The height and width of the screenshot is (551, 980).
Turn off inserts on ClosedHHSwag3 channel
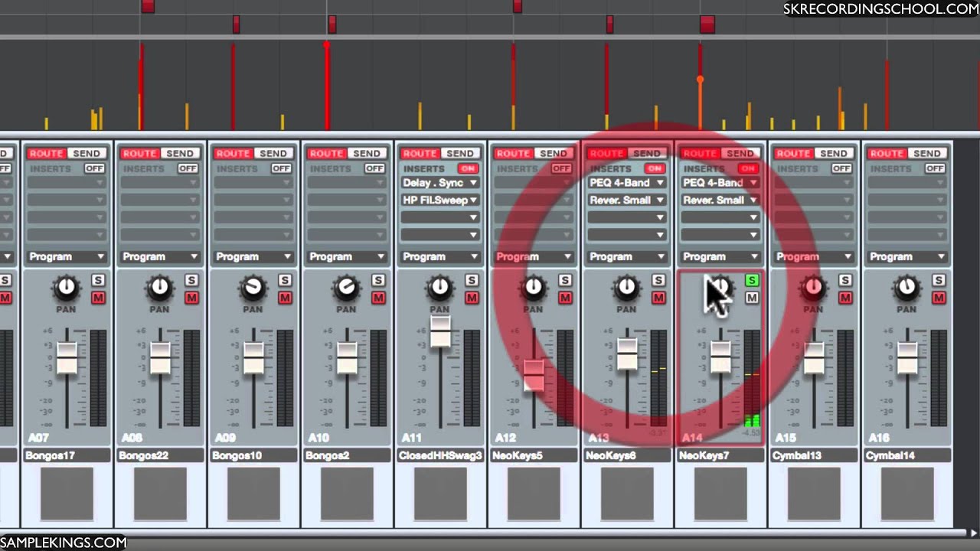pyautogui.click(x=468, y=168)
